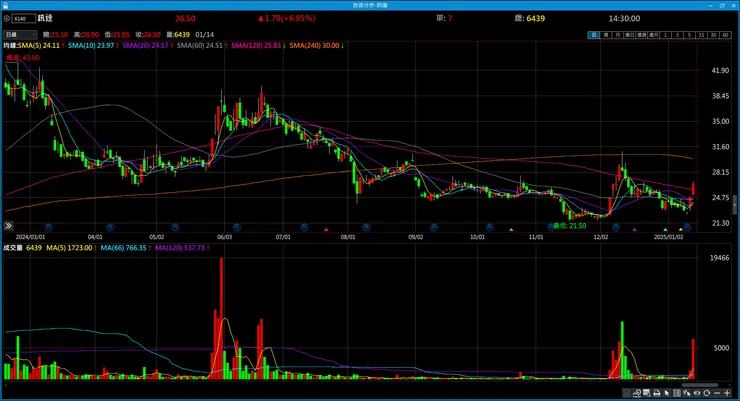The width and height of the screenshot is (740, 401).
Task: Open the 日線 chart period dropdown
Action: coord(20,34)
